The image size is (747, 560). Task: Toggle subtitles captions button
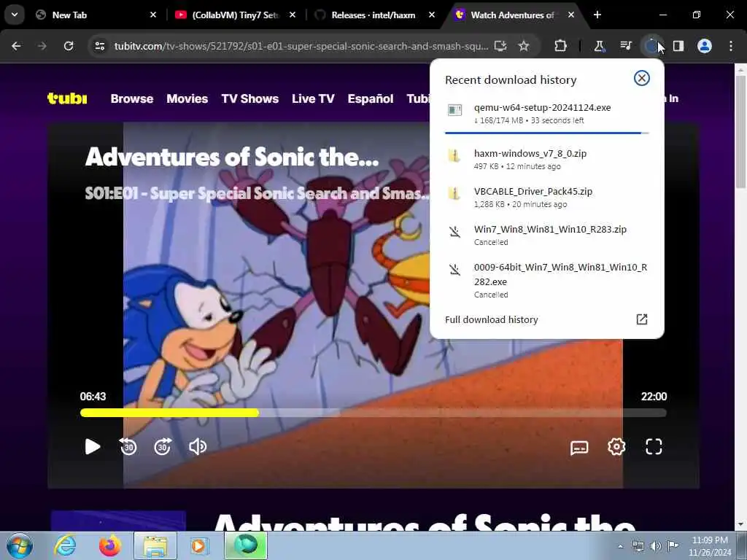pyautogui.click(x=579, y=447)
